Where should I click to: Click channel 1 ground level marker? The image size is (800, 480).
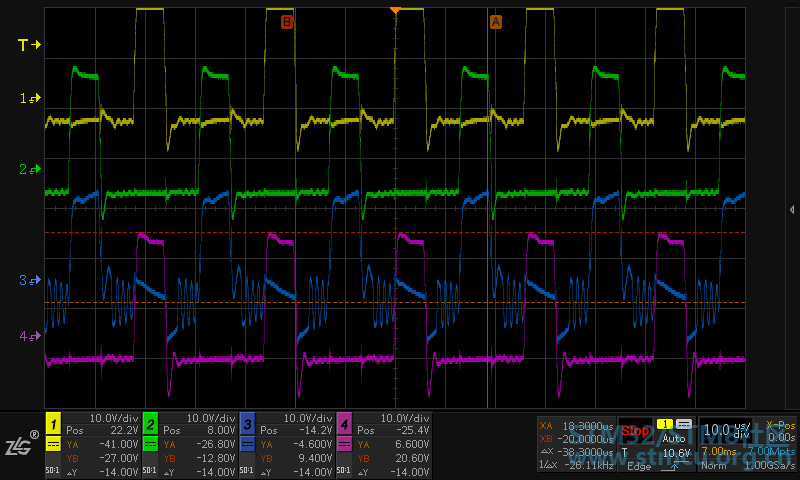[30, 98]
